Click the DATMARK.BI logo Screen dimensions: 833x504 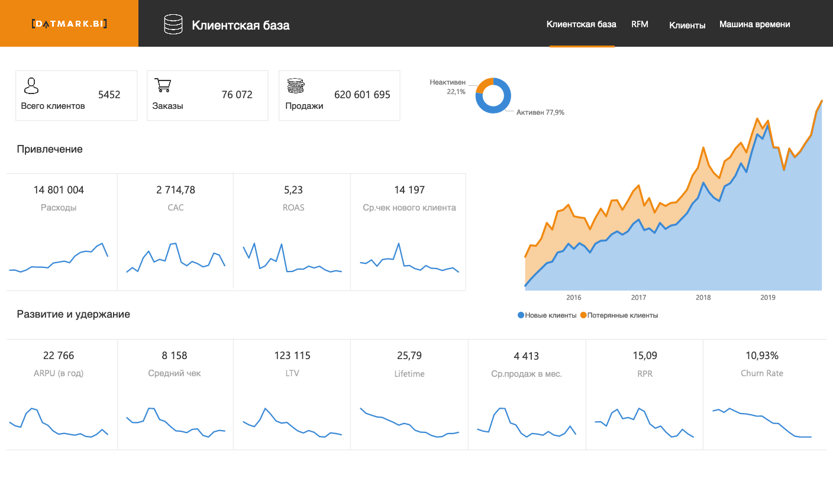pos(69,24)
